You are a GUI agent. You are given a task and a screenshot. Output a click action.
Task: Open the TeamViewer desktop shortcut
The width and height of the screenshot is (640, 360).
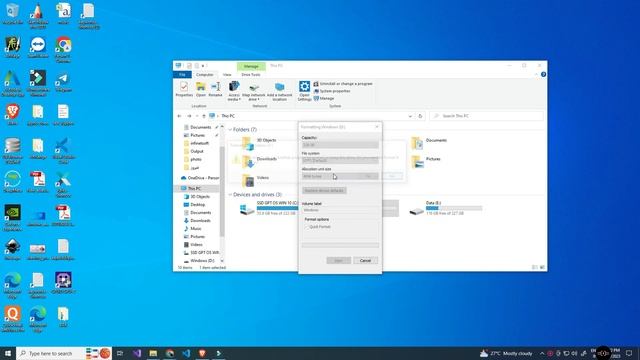point(38,47)
